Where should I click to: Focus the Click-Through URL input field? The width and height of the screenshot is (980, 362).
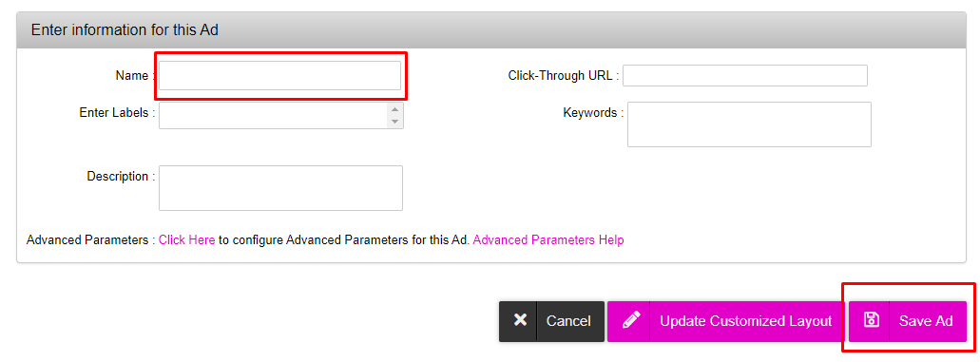pyautogui.click(x=745, y=76)
